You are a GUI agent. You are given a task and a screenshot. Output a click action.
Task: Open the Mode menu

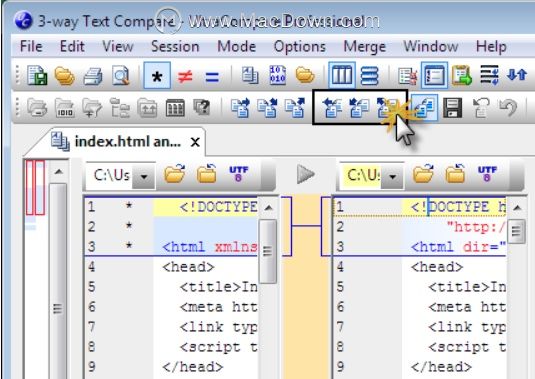(x=236, y=46)
